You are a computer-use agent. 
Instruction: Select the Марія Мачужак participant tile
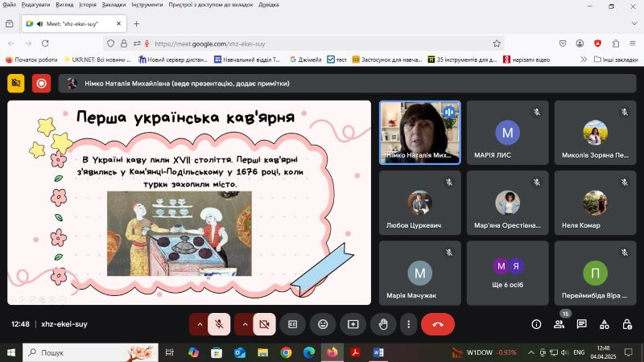[419, 273]
